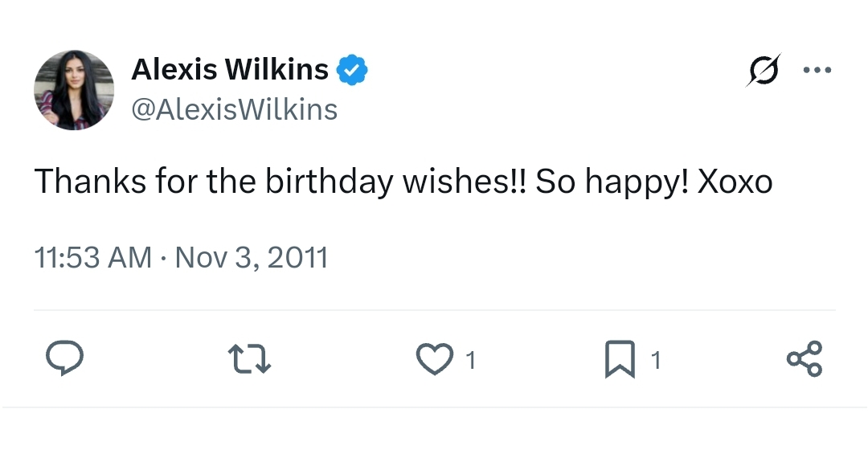
Task: Click "Xoxo" at the tweet's end
Action: 735,182
